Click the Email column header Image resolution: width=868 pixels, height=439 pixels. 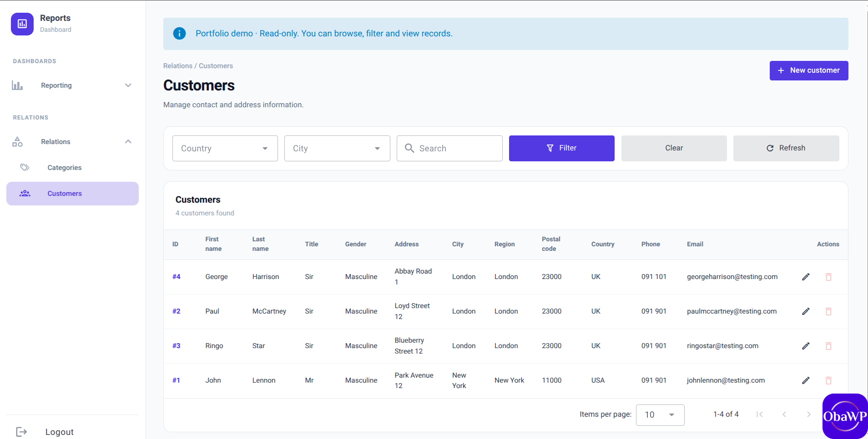pos(695,244)
